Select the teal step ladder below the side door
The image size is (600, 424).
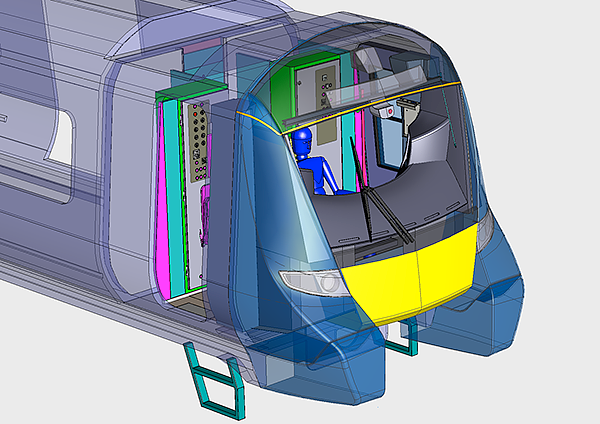coord(214,379)
